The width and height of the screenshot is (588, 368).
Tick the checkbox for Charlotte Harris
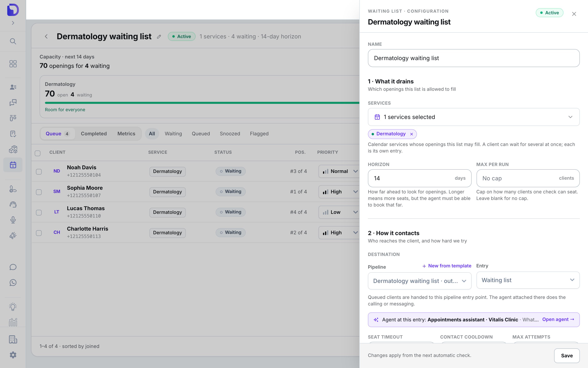point(39,233)
